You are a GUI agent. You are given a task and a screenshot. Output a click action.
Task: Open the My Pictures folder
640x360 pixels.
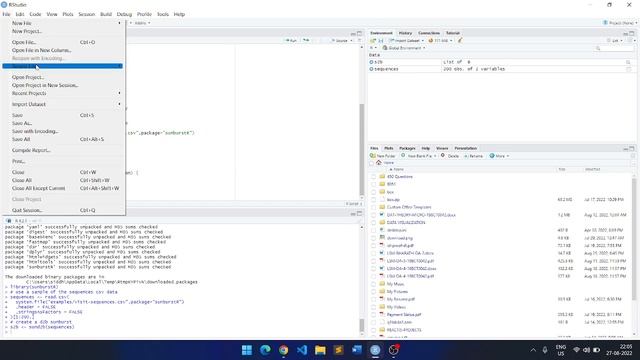397,292
